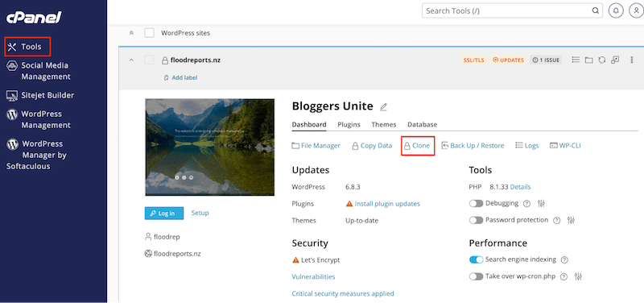Open the folder icon in site header
Screen dimensions: 644x303
[589, 60]
